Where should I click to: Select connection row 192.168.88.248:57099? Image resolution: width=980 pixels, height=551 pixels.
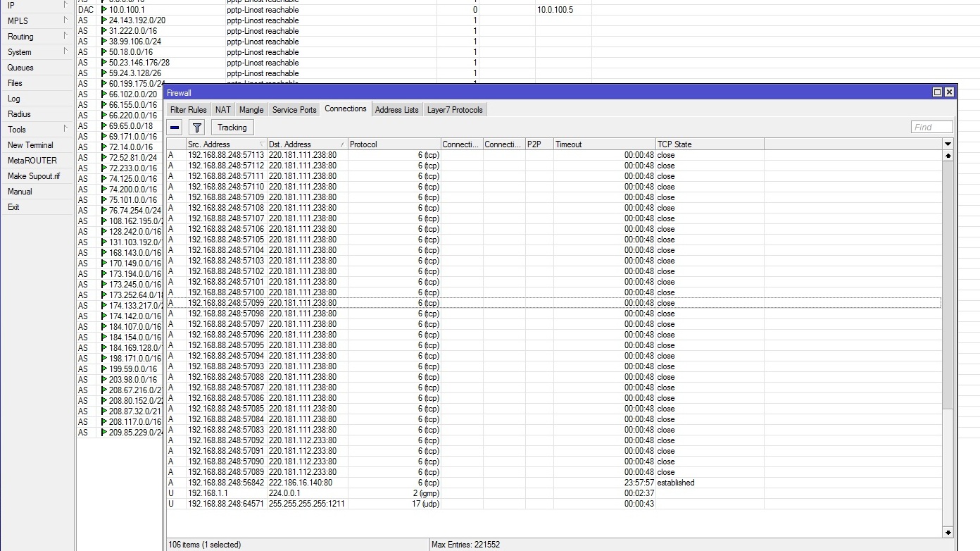pos(554,303)
